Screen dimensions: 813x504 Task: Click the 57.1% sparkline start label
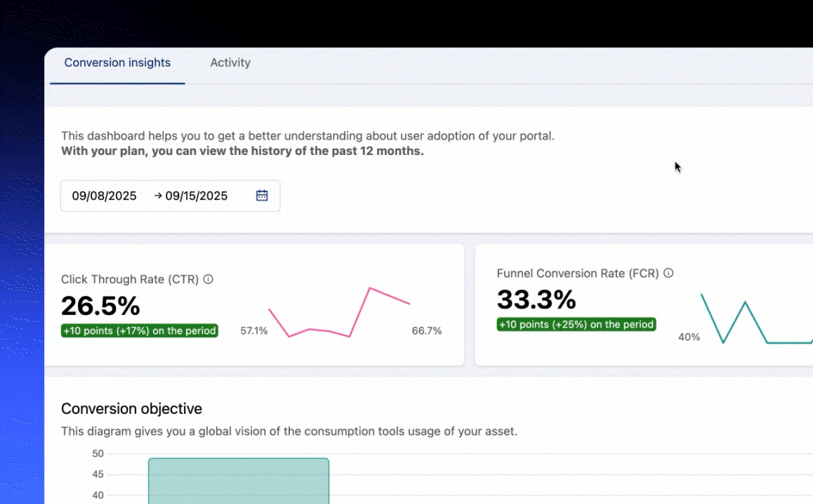[254, 331]
